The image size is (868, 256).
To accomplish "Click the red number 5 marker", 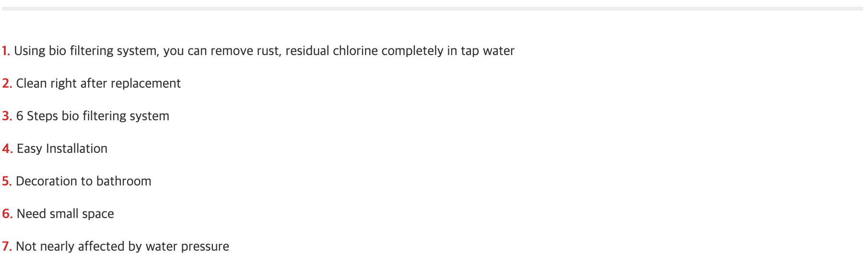I will 6,181.
